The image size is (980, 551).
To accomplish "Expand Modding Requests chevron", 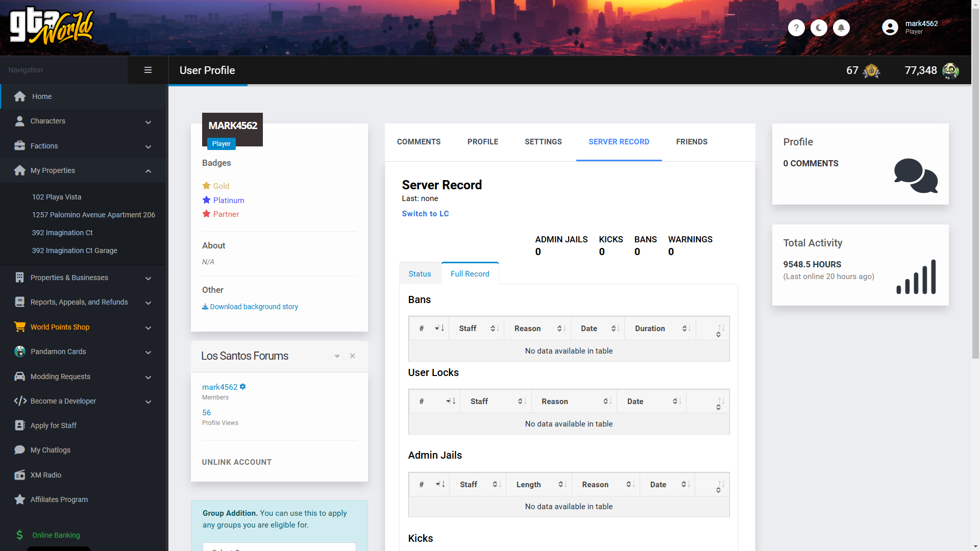I will tap(148, 378).
